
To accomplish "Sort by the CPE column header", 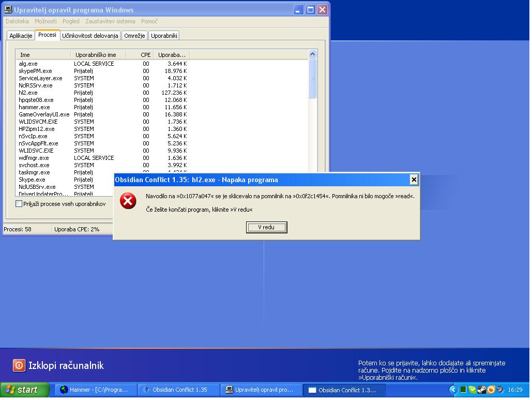I will (x=145, y=55).
